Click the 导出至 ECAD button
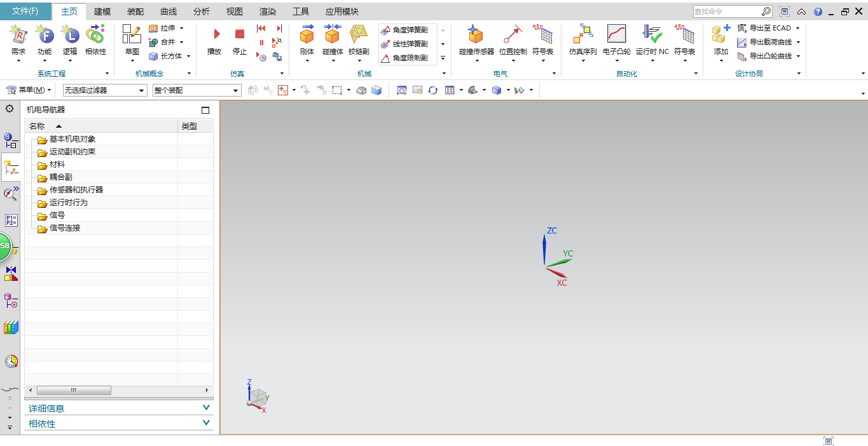This screenshot has width=868, height=446. click(x=768, y=28)
